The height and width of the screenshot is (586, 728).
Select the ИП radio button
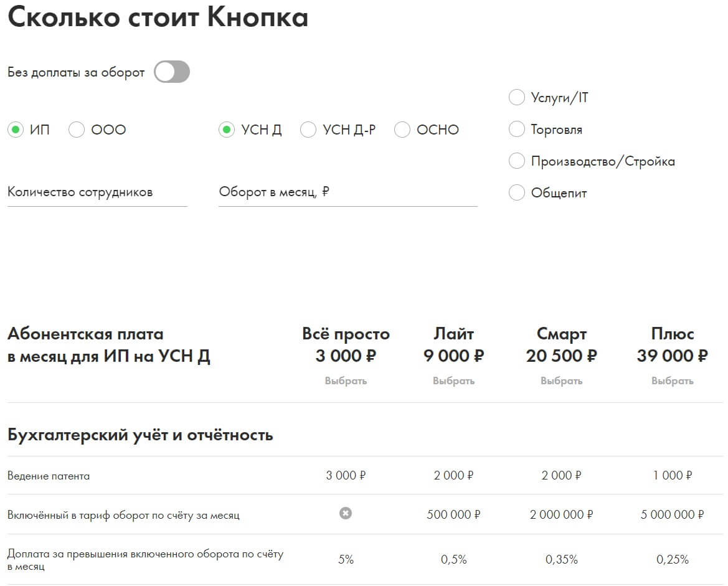(x=16, y=130)
